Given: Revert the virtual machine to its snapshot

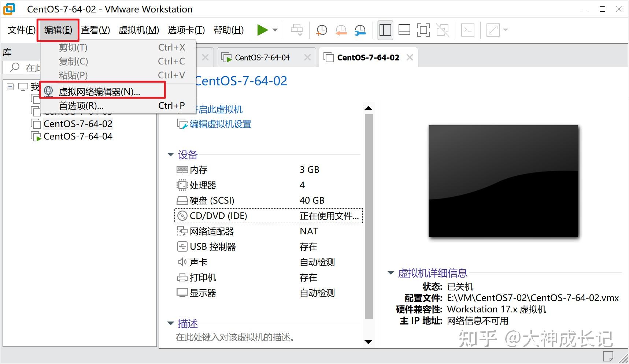Looking at the screenshot, I should (x=341, y=30).
